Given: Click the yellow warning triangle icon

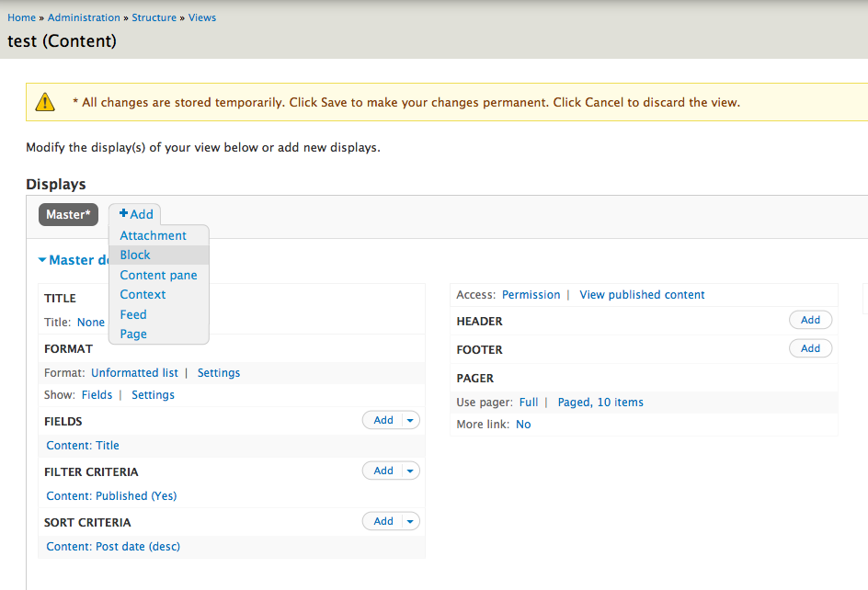Looking at the screenshot, I should coord(45,102).
